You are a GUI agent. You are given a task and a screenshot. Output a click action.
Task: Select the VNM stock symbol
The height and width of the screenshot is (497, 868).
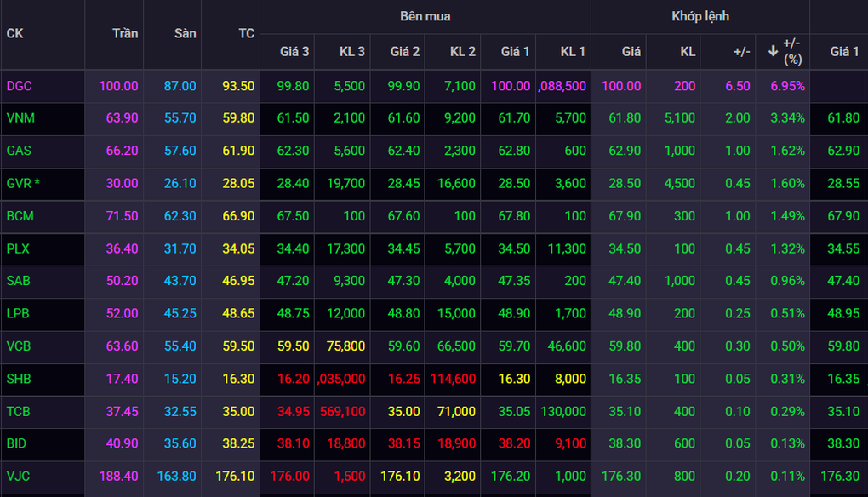click(20, 118)
